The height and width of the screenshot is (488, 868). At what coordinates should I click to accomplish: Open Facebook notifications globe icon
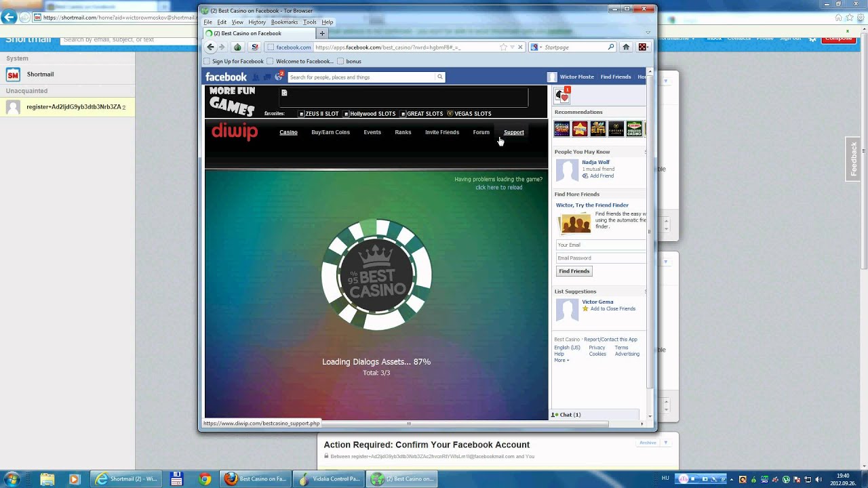click(279, 77)
